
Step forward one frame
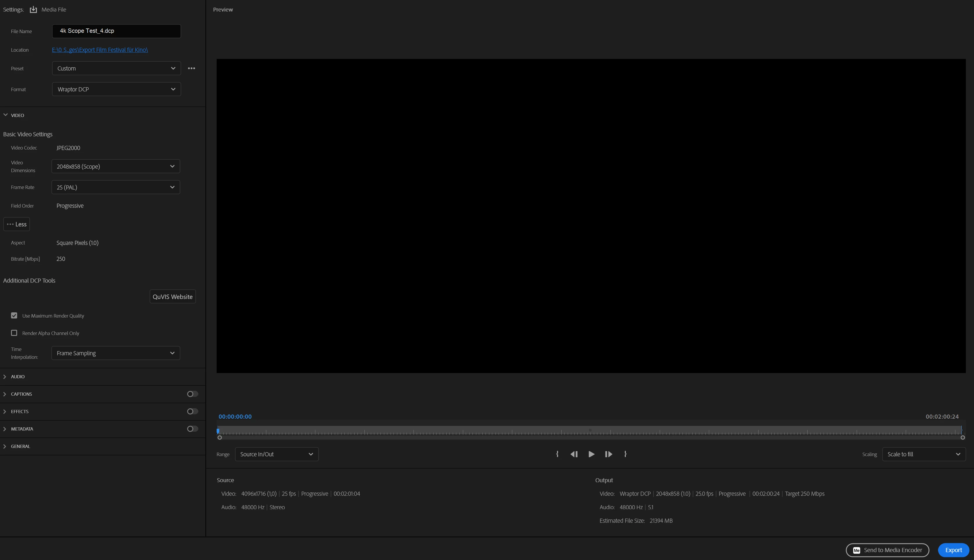(x=609, y=454)
